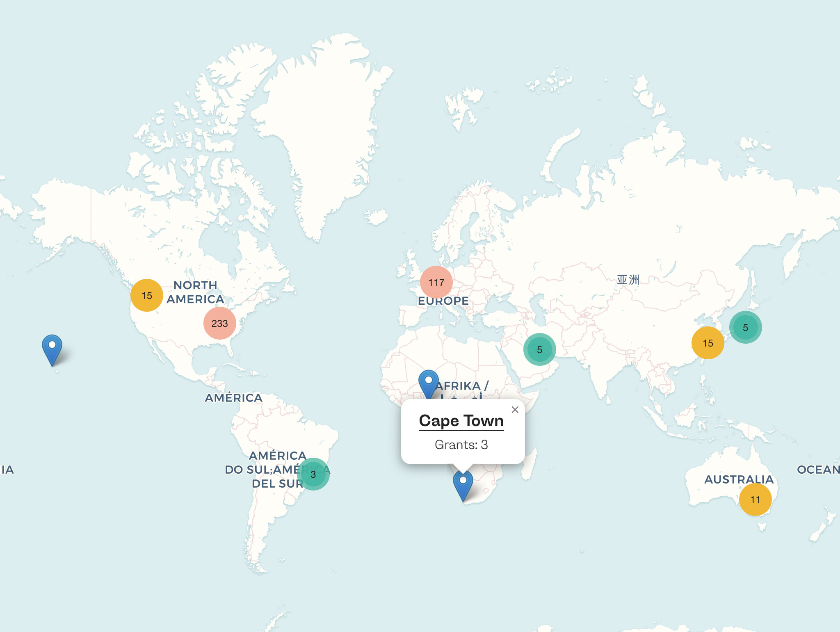Expand the green 5 cluster over Japan
Viewport: 840px width, 632px height.
click(745, 327)
